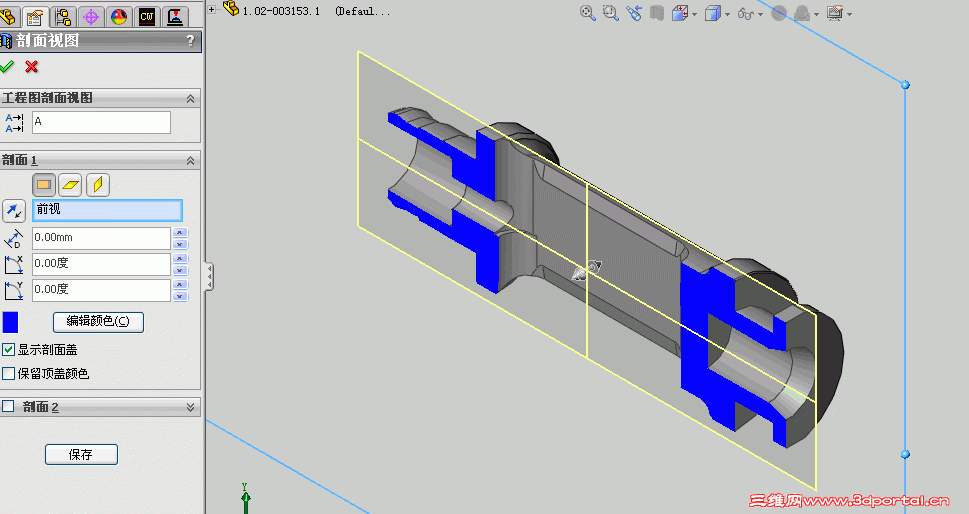Click the Apply Scene icon
The height and width of the screenshot is (514, 969).
click(x=802, y=13)
